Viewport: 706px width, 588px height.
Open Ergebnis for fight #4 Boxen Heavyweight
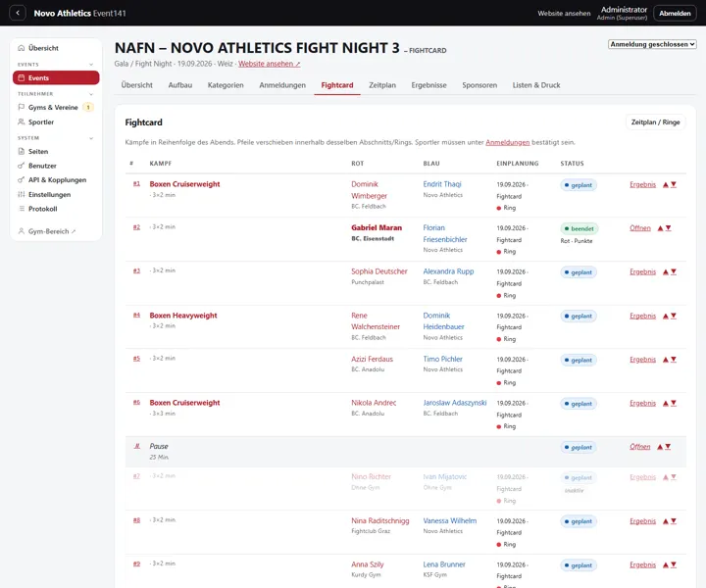click(x=642, y=316)
